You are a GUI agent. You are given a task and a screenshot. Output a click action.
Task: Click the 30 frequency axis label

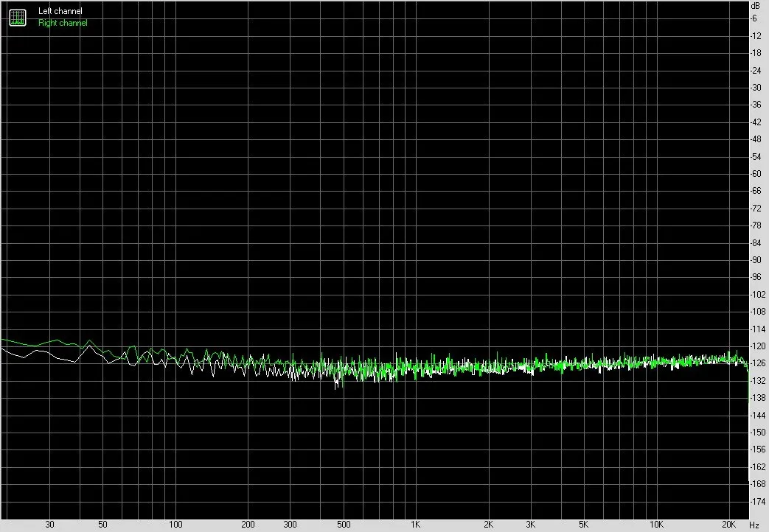49,525
